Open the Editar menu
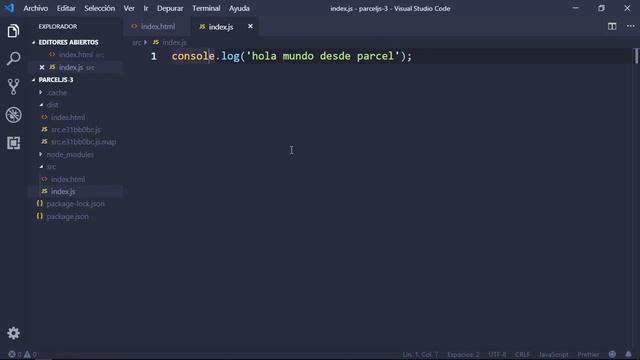This screenshot has height=360, width=640. point(66,8)
